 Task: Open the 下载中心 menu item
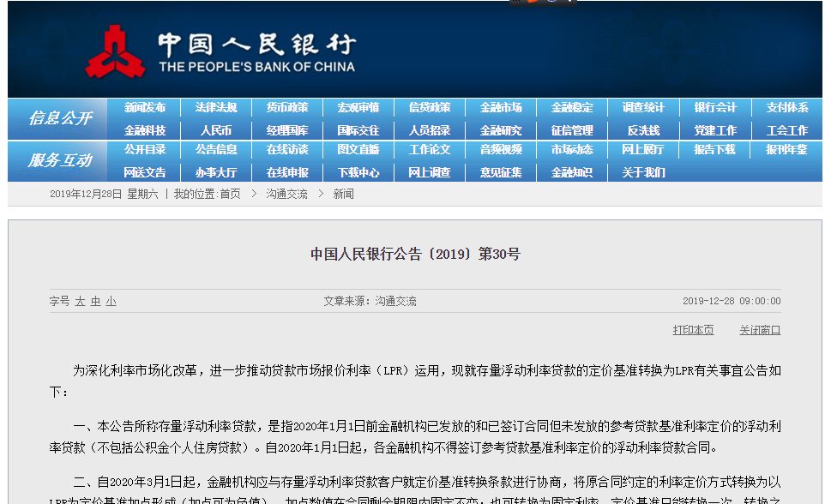[358, 173]
